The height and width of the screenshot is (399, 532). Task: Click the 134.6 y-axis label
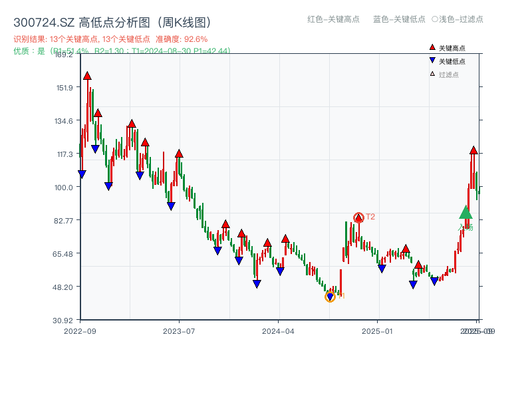coord(64,121)
